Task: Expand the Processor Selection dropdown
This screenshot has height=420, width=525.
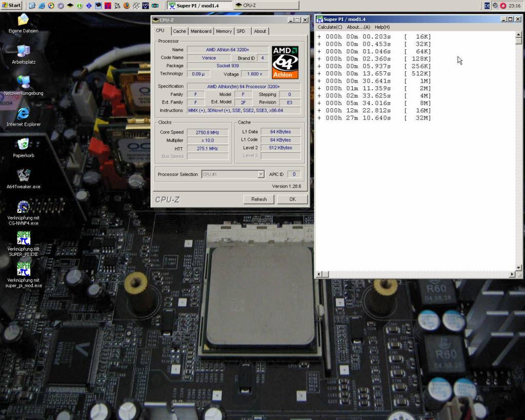Action: 260,174
